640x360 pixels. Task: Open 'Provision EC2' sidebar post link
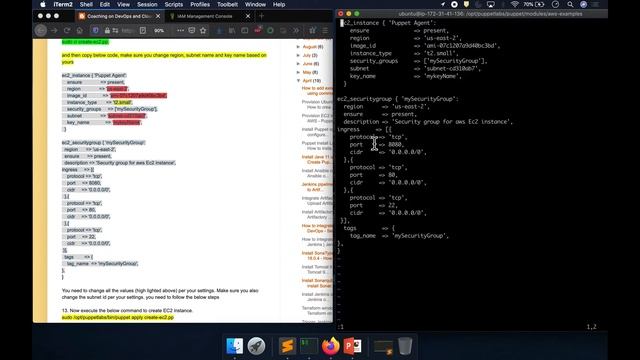(x=317, y=118)
